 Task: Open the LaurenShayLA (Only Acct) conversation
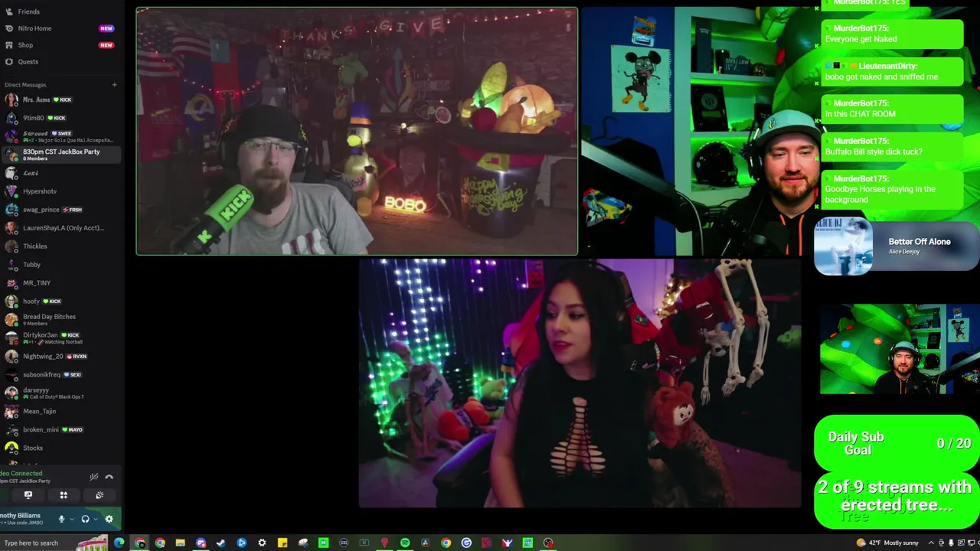[x=60, y=228]
